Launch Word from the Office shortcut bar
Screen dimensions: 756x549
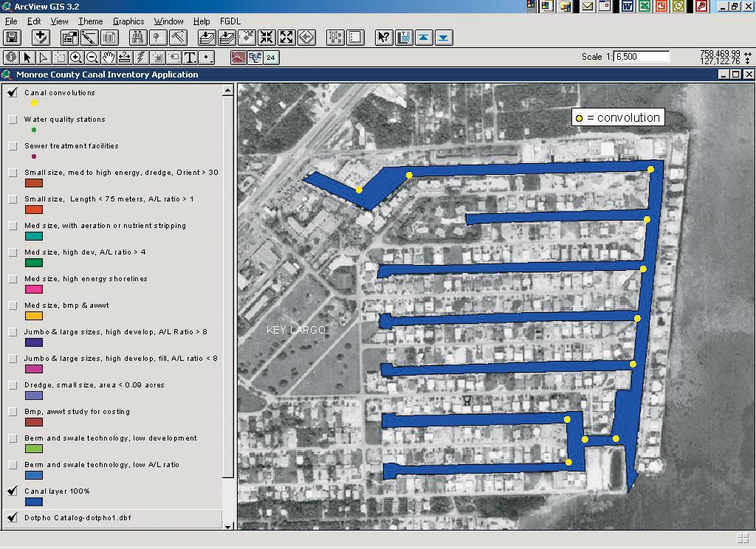[x=628, y=6]
